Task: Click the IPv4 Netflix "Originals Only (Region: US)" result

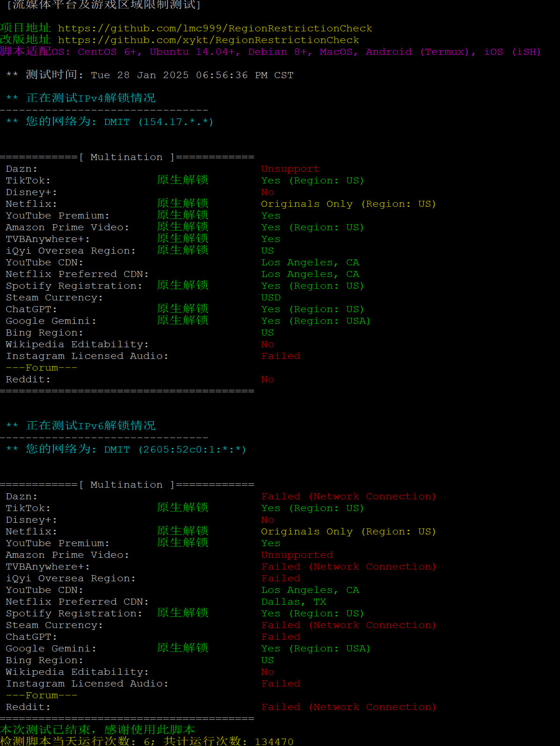Action: tap(349, 204)
